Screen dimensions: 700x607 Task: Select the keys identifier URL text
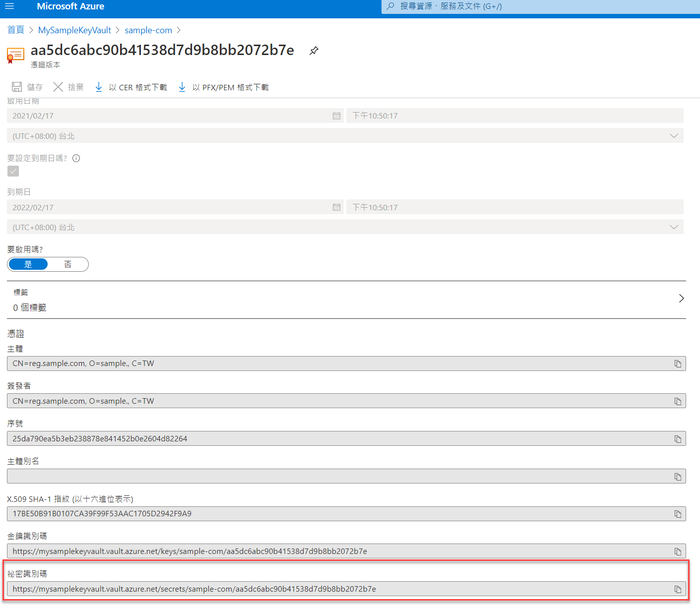click(190, 551)
